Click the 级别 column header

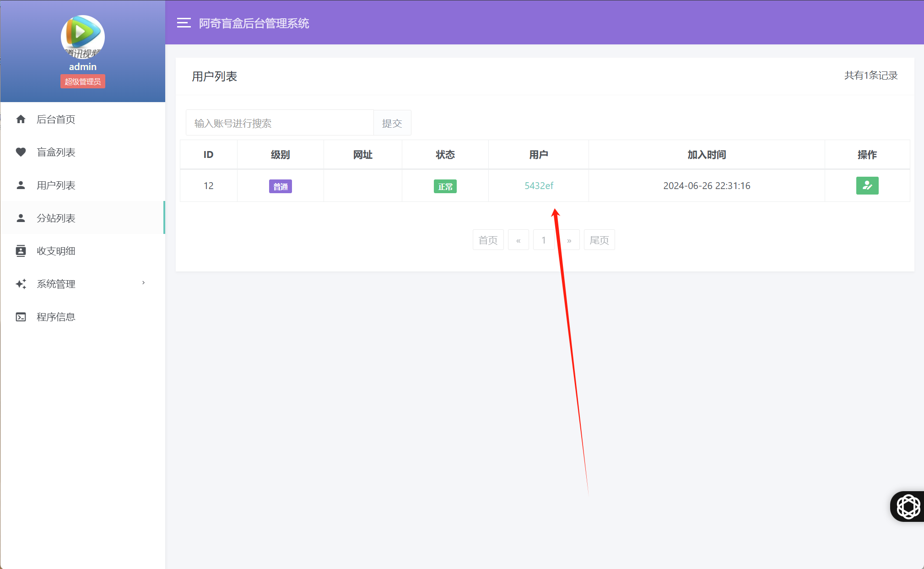pyautogui.click(x=280, y=155)
